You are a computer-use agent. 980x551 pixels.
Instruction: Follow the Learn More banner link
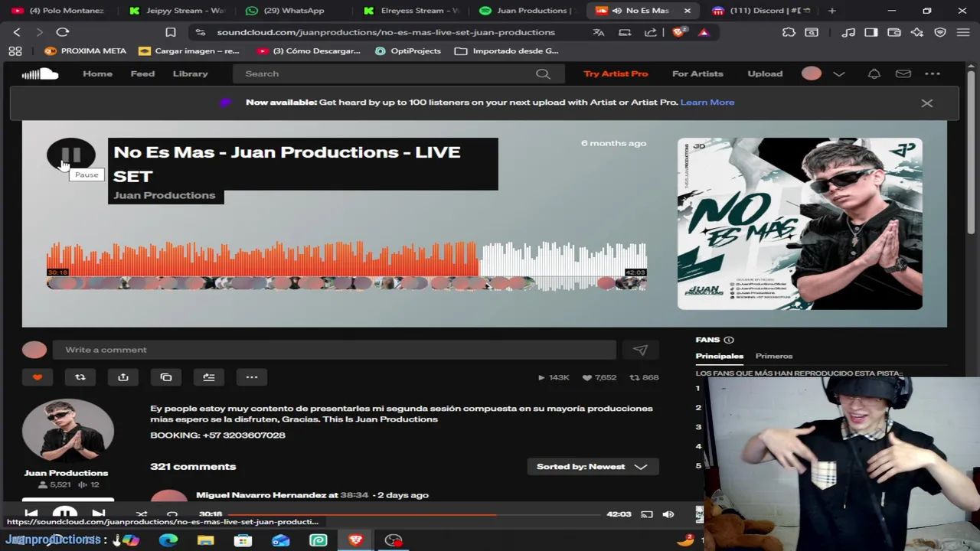[x=707, y=103]
